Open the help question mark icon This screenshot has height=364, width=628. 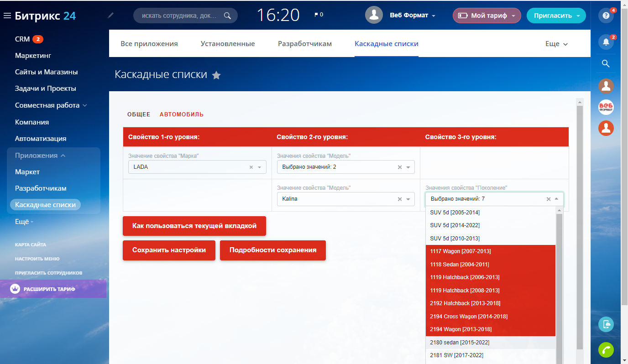click(606, 16)
